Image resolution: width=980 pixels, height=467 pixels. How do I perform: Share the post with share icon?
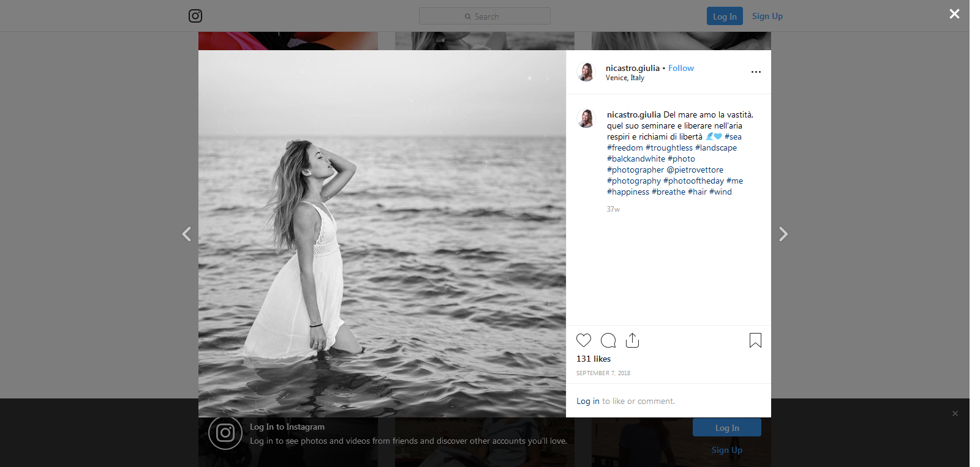click(633, 340)
